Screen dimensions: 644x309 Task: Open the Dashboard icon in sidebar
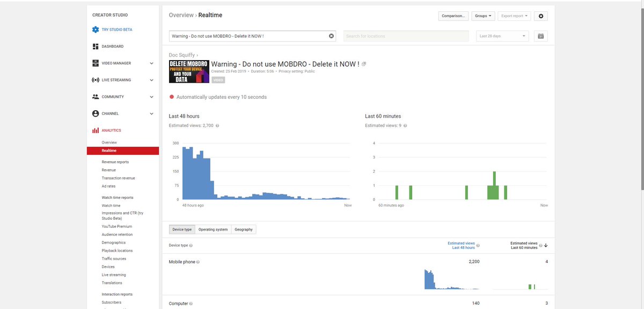tap(96, 46)
